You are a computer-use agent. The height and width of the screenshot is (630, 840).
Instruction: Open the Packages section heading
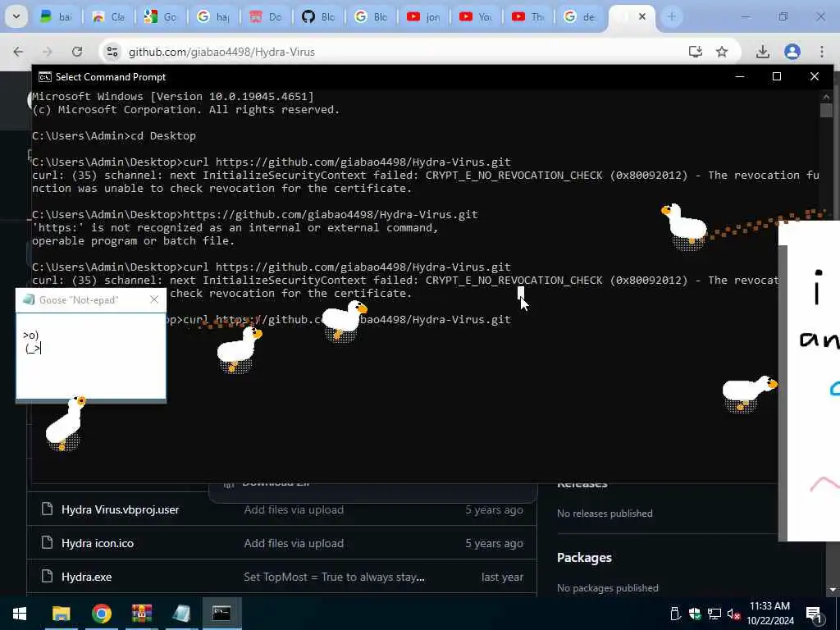tap(584, 558)
